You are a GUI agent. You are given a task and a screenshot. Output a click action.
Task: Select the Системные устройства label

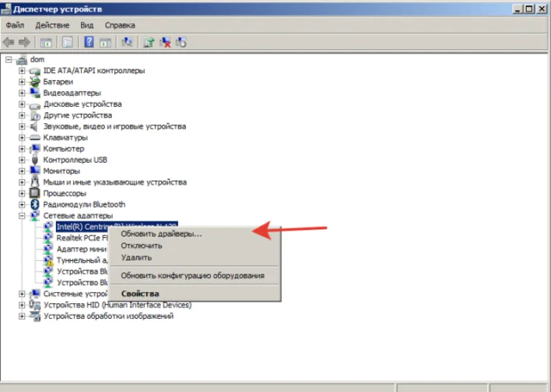pyautogui.click(x=75, y=294)
